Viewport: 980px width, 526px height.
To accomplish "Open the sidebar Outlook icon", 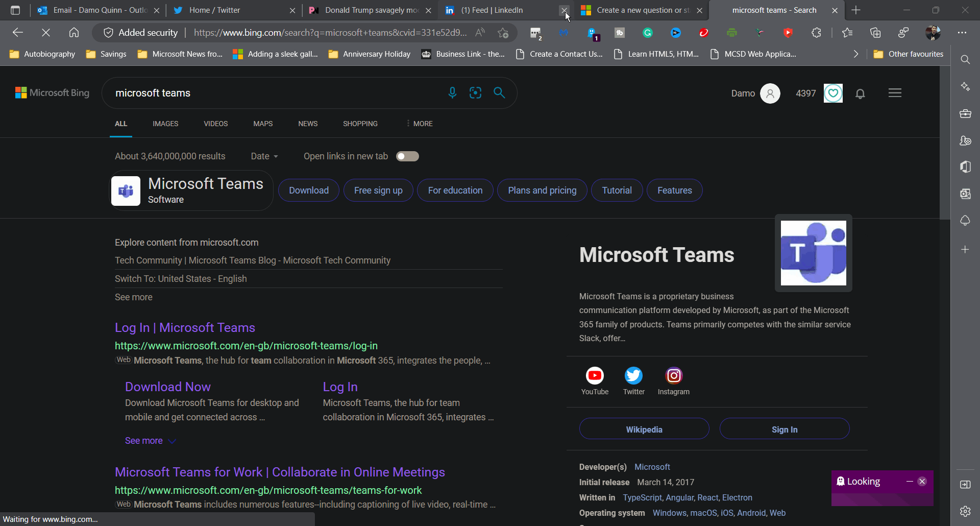I will point(965,194).
